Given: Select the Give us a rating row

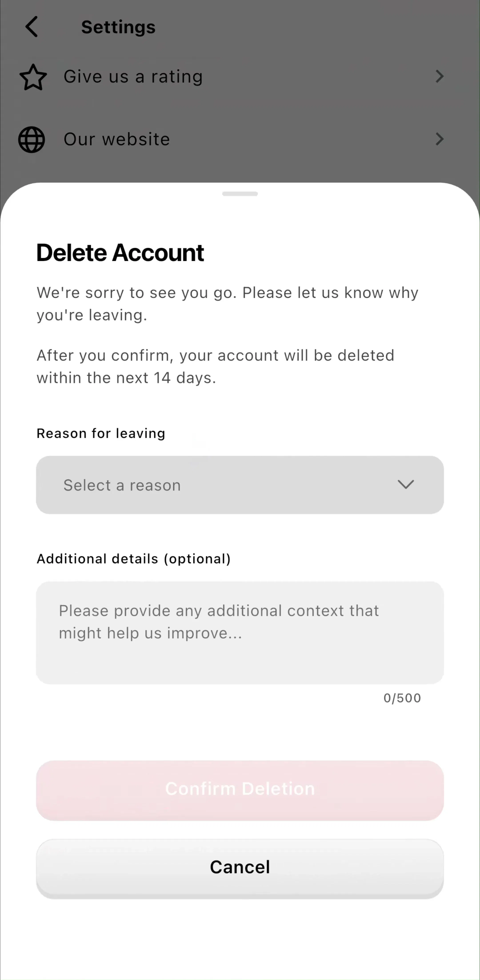Looking at the screenshot, I should click(240, 76).
